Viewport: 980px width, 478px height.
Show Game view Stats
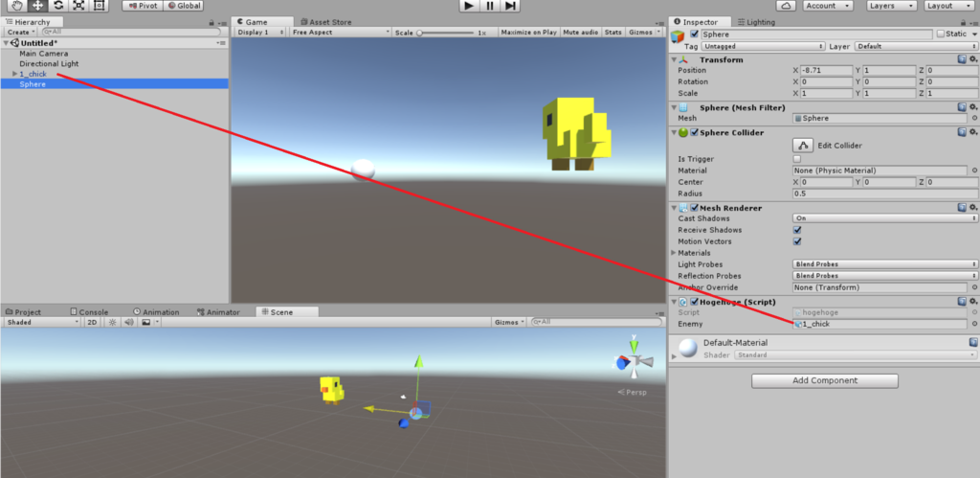pyautogui.click(x=612, y=32)
